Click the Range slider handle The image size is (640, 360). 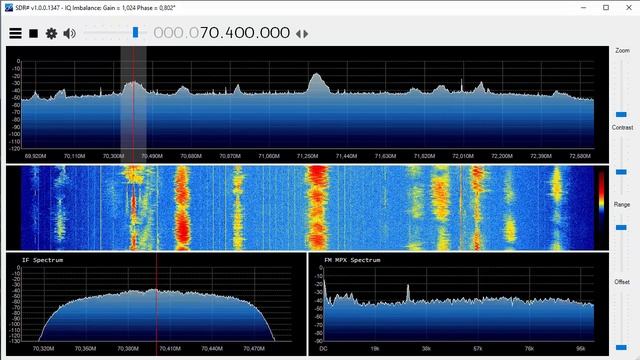pyautogui.click(x=621, y=227)
